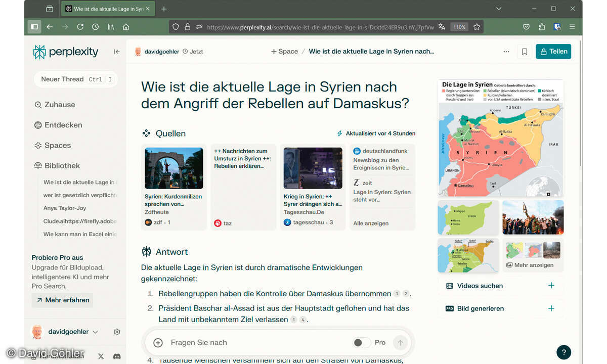Click the browser home icon
This screenshot has width=607, height=364.
tap(126, 27)
